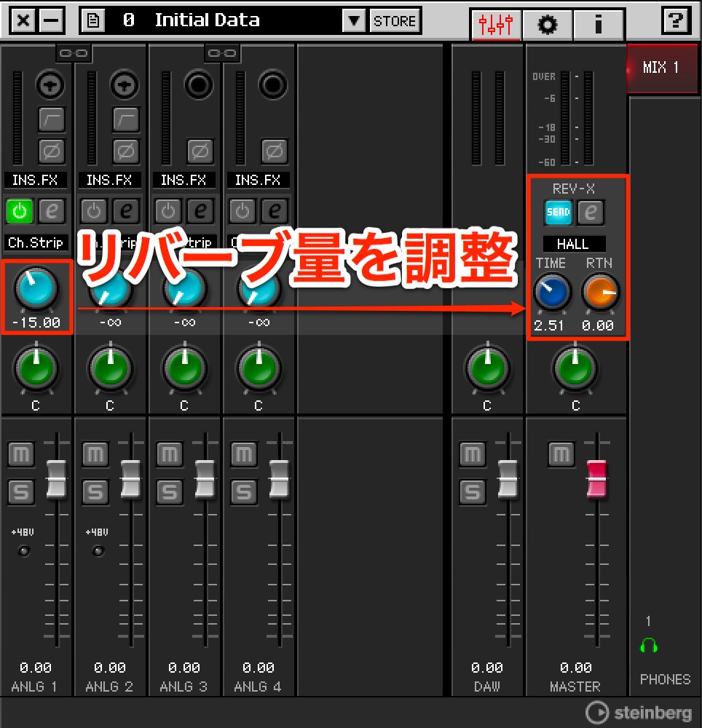Open INS.FX selector on ANLG 4

(x=258, y=180)
